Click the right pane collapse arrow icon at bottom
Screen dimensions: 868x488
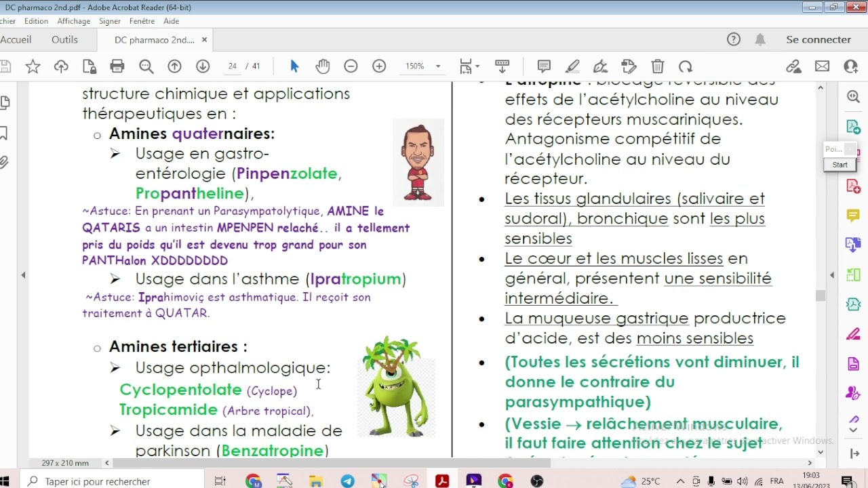pos(854,453)
